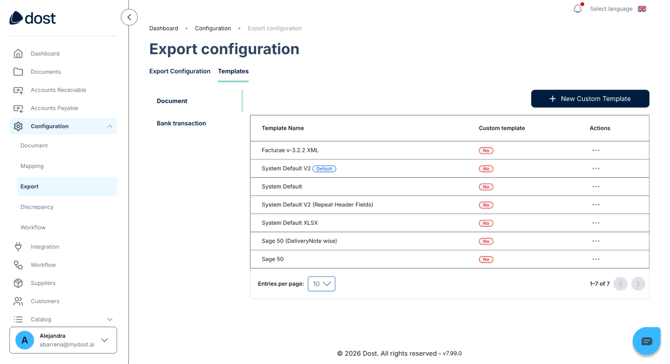Click Dashboard breadcrumb link
670x364 pixels.
point(164,28)
